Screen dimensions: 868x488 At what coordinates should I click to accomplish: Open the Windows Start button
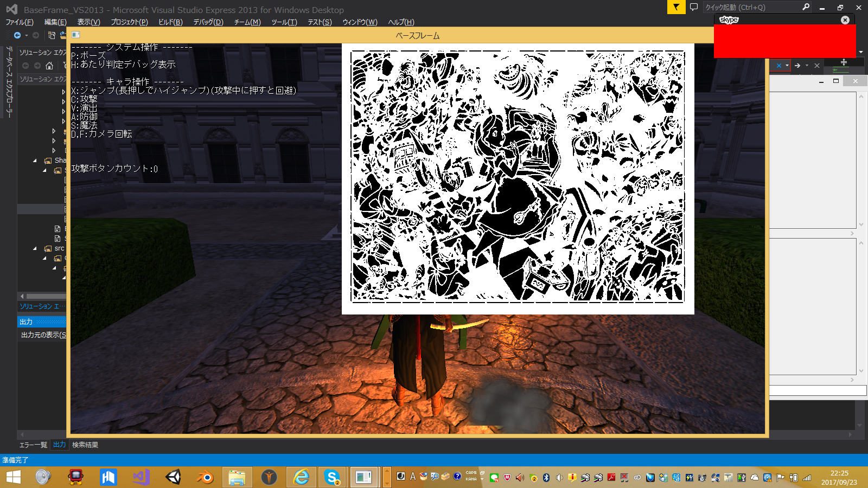pyautogui.click(x=14, y=477)
